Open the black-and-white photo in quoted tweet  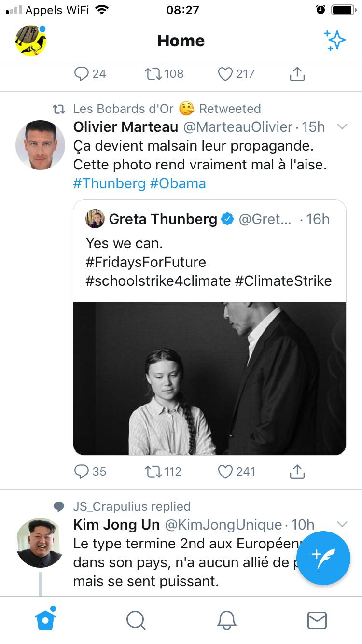tap(209, 378)
